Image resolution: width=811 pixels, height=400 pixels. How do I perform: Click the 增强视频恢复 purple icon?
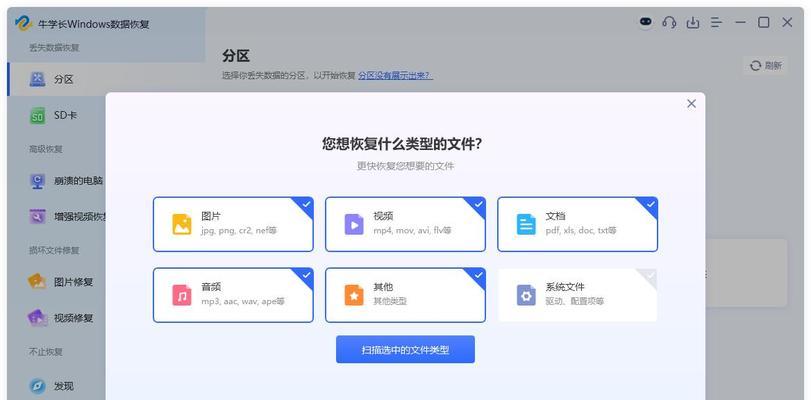pos(37,216)
